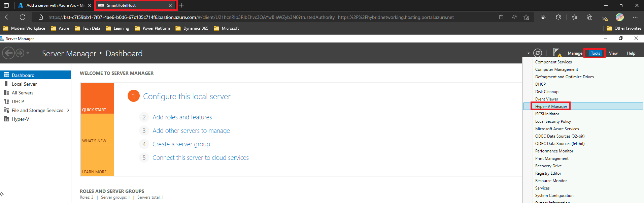This screenshot has width=644, height=203.
Task: Open the Dynamics 365 favorites folder
Action: (x=192, y=28)
